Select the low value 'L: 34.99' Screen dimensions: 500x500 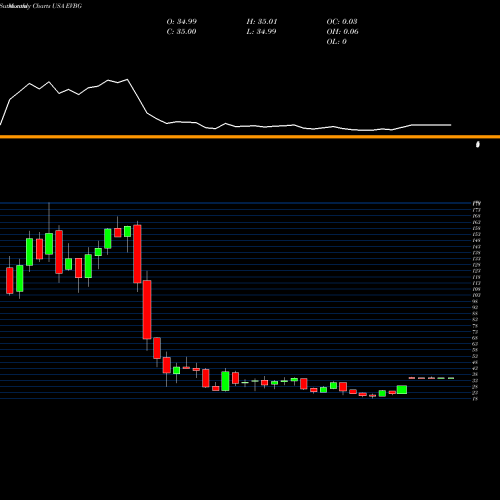pos(261,32)
